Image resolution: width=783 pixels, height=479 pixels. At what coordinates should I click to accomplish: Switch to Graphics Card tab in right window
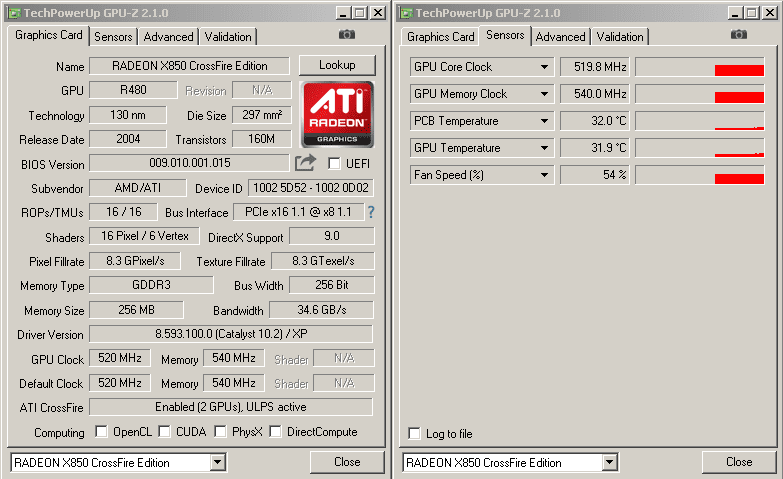coord(440,37)
